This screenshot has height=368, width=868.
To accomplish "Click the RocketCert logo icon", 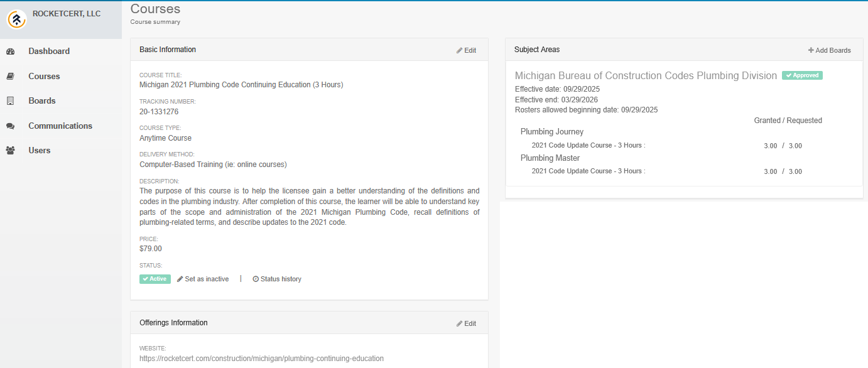I will (x=17, y=19).
